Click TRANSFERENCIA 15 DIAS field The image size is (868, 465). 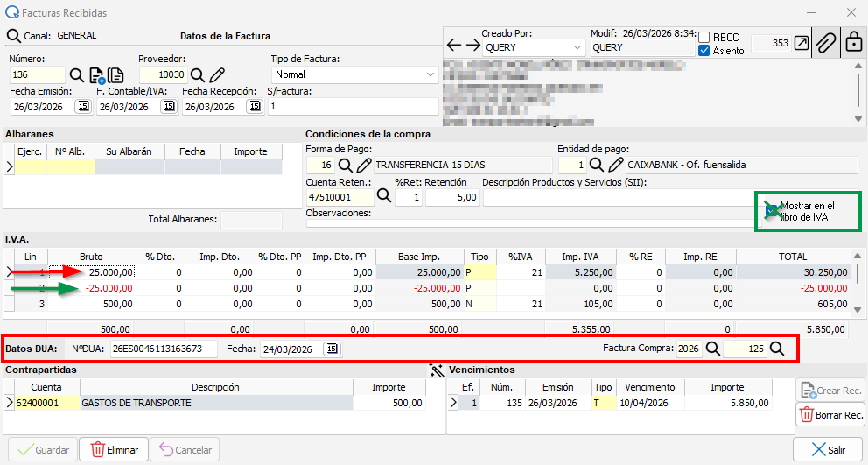[463, 165]
